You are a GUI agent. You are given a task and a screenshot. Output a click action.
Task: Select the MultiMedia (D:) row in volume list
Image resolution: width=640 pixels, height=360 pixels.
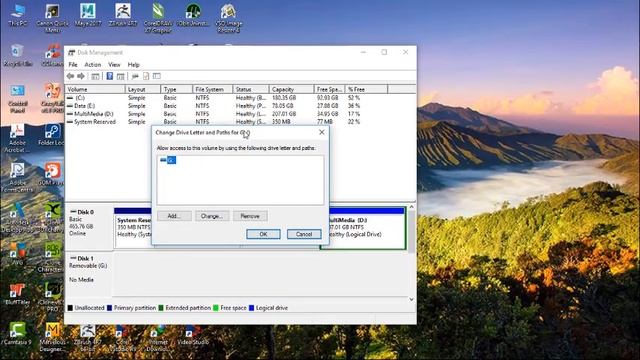[x=240, y=114]
